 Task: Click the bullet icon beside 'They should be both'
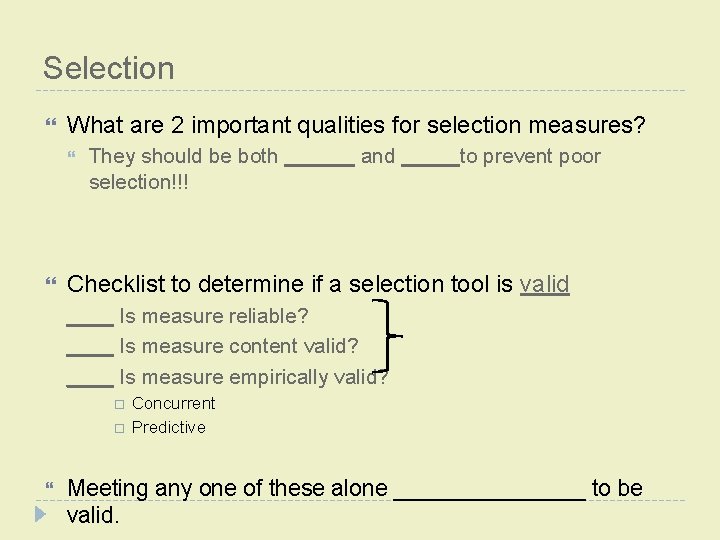[x=73, y=157]
